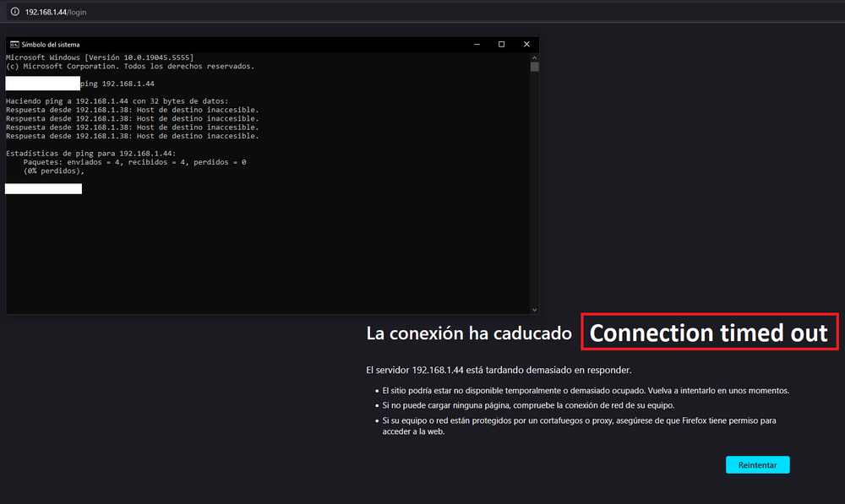The width and height of the screenshot is (845, 504).
Task: Click 'ping 192.168.1.44' command text
Action: click(117, 84)
